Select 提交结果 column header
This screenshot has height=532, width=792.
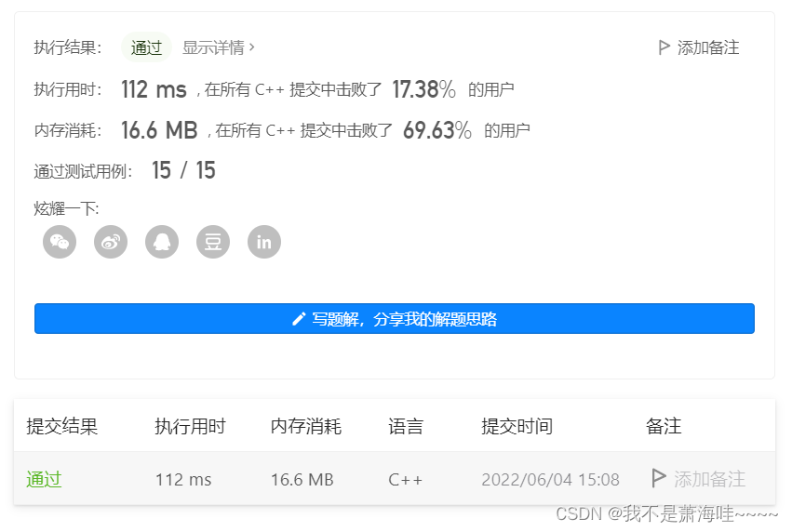(x=62, y=426)
